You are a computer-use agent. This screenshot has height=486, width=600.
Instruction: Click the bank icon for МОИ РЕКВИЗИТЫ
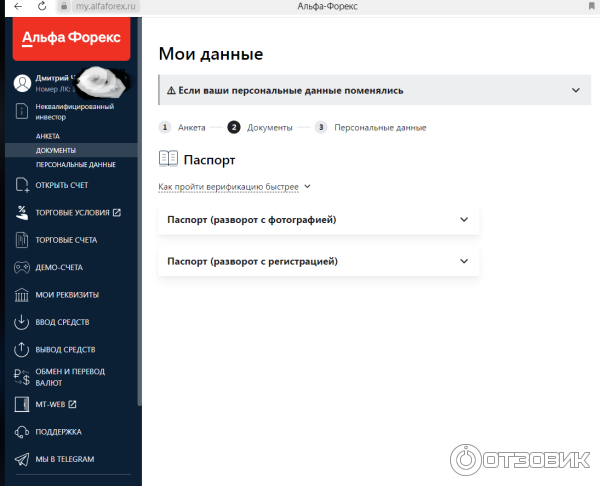tap(22, 295)
